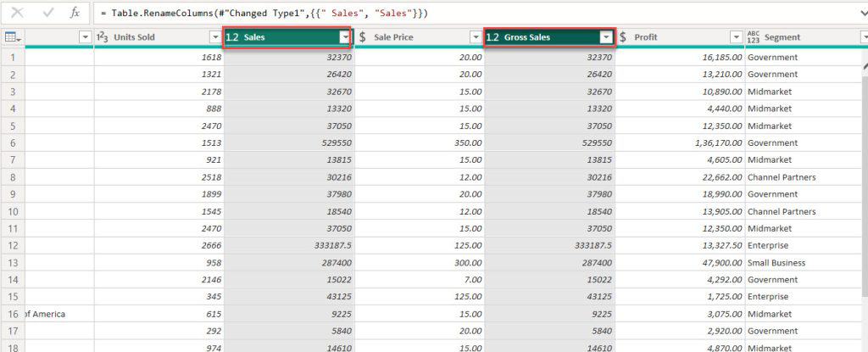Click Profit cell 47,900.00
Image resolution: width=868 pixels, height=352 pixels.
pos(680,262)
